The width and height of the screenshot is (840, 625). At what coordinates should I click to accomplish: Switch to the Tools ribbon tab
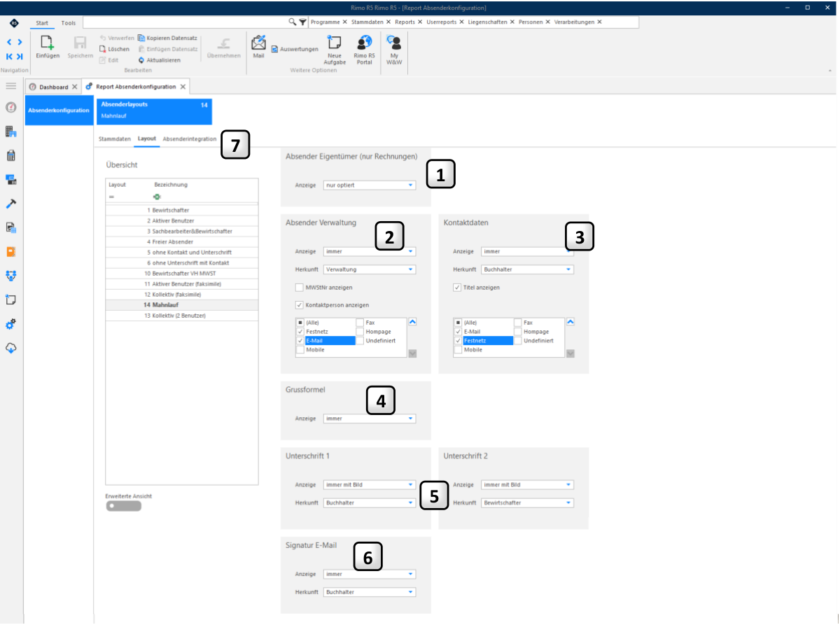[x=69, y=23]
